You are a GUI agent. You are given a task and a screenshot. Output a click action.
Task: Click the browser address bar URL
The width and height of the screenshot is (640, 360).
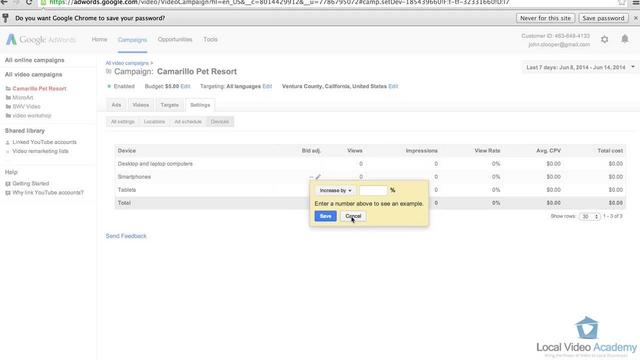pyautogui.click(x=280, y=2)
